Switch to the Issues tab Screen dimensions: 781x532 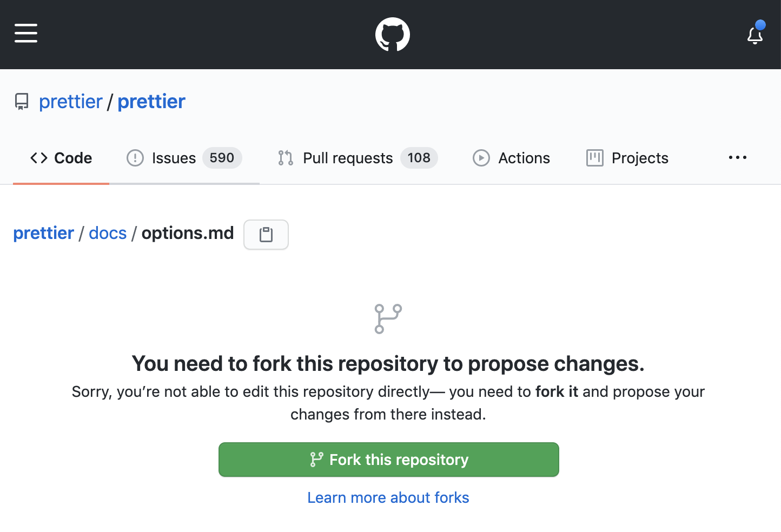click(174, 158)
